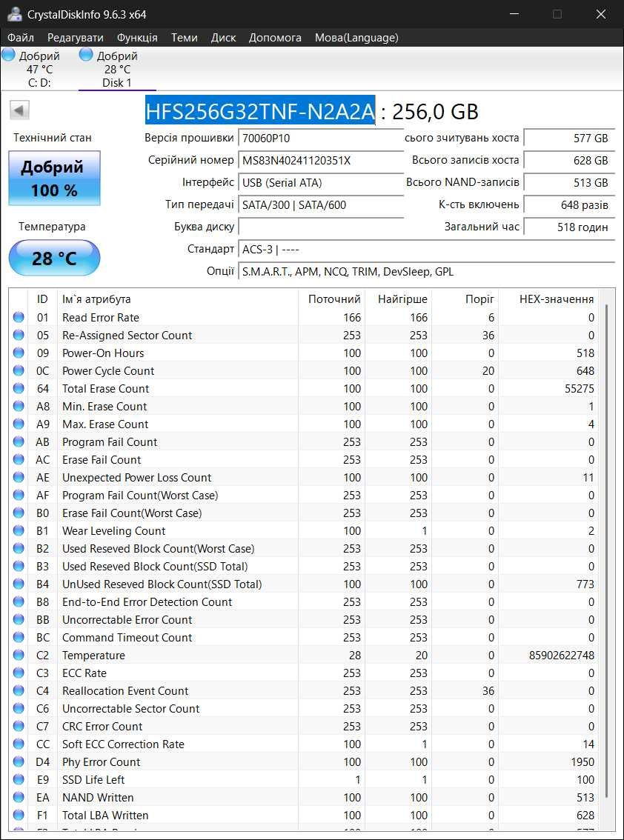Open the Допомога menu
The image size is (624, 840).
pyautogui.click(x=275, y=38)
